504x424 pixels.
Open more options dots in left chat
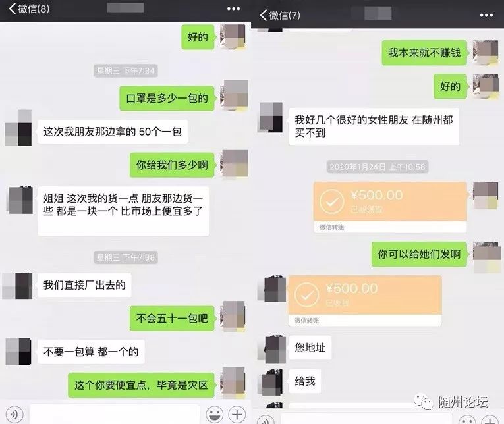pyautogui.click(x=233, y=9)
